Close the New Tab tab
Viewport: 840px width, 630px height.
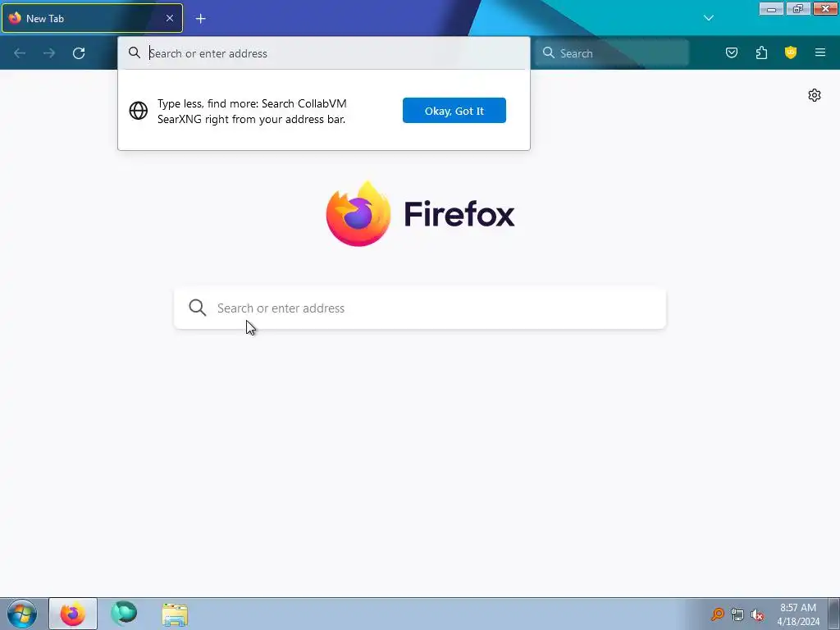[x=169, y=18]
